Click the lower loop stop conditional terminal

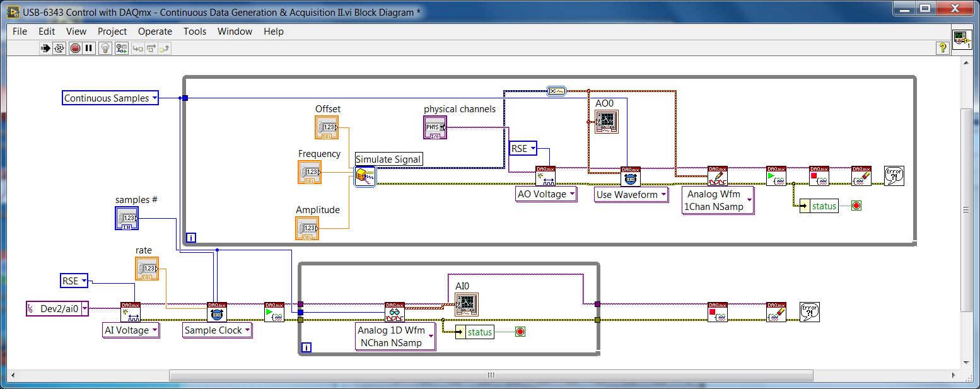pos(520,332)
